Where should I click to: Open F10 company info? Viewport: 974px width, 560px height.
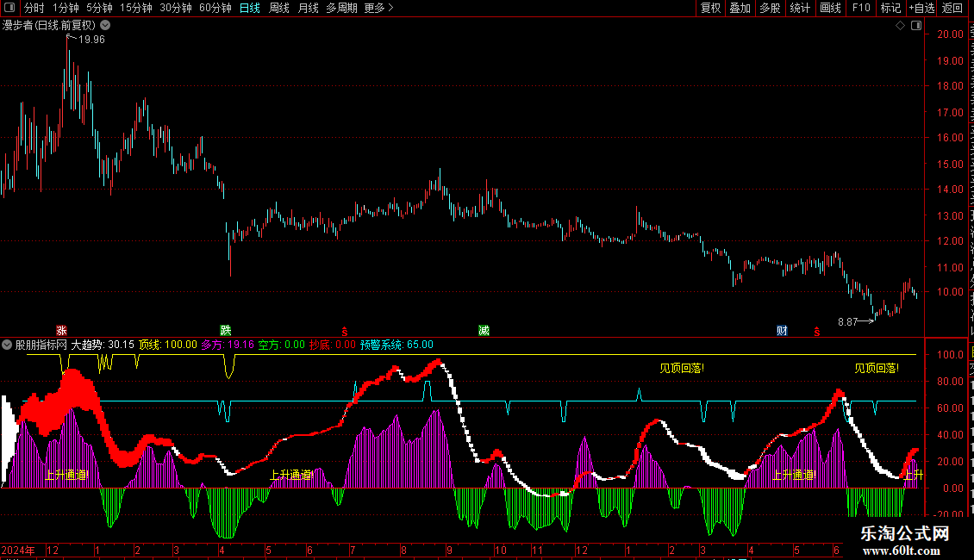point(861,8)
